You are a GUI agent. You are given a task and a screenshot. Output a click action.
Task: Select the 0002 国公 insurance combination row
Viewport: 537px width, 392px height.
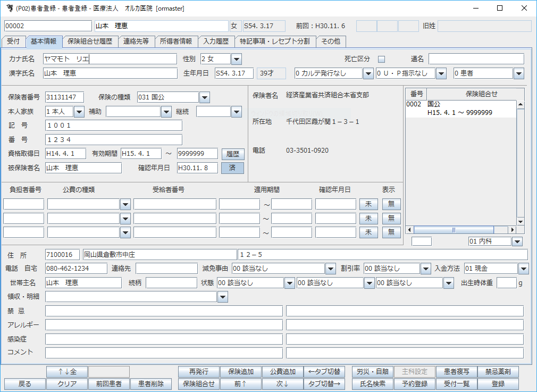(x=461, y=109)
